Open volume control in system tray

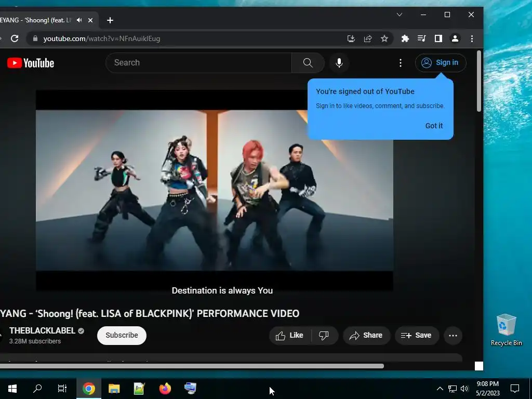[464, 389]
